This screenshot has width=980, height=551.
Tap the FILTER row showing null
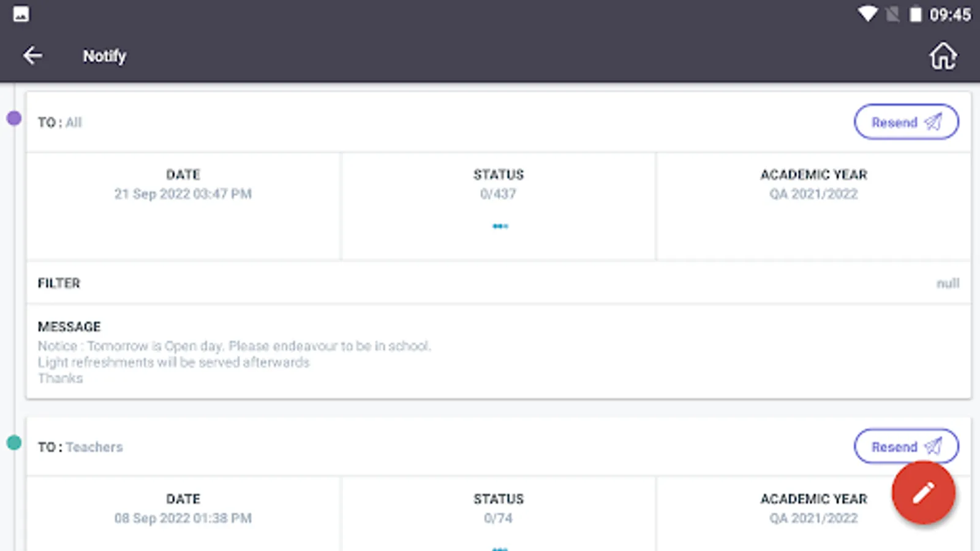click(498, 283)
